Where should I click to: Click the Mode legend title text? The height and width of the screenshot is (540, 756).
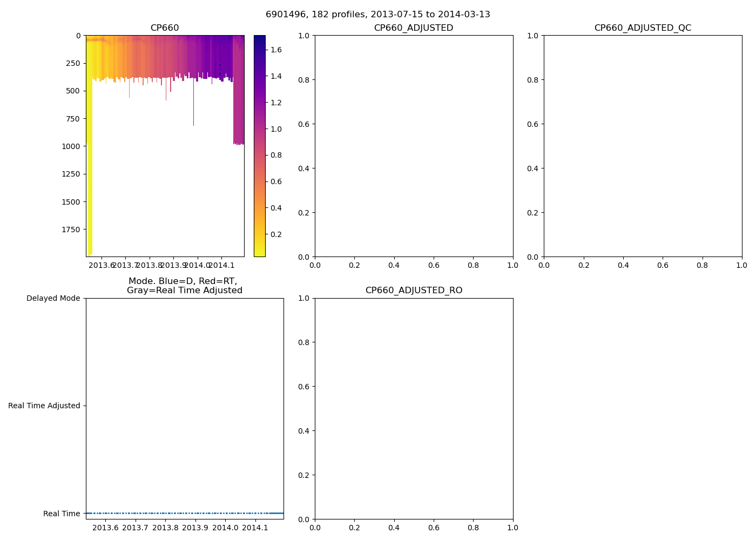pos(184,286)
